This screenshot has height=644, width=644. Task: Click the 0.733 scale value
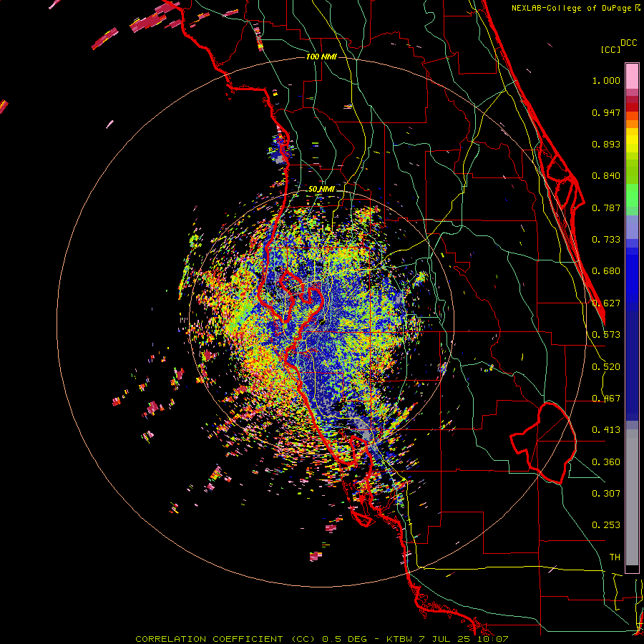[x=606, y=240]
